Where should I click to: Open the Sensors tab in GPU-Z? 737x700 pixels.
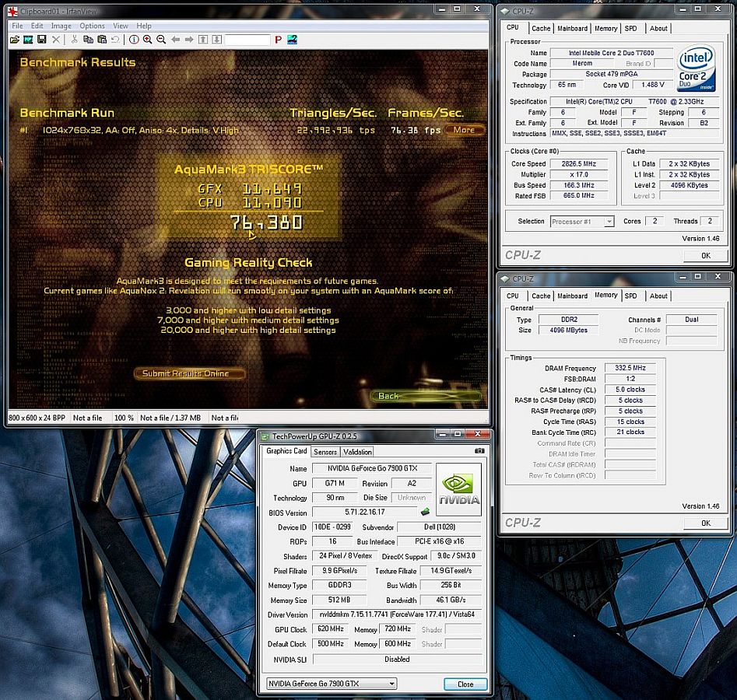tap(325, 452)
